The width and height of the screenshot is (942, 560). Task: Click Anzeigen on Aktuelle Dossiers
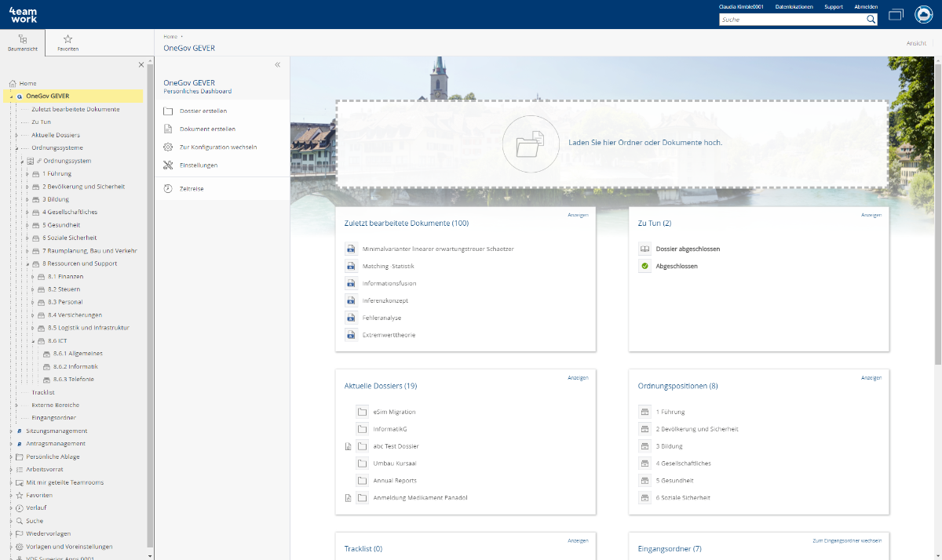(578, 377)
